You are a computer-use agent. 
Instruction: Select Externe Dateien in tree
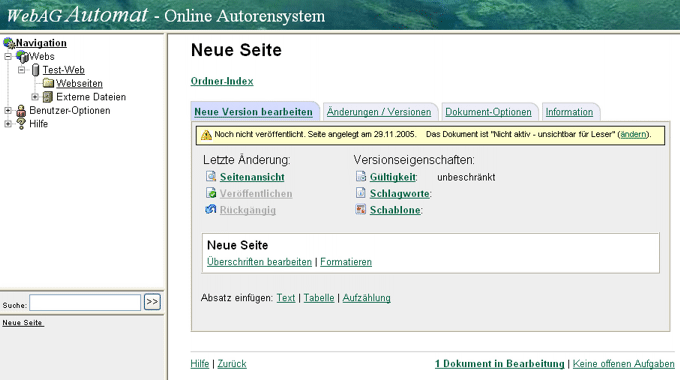(91, 97)
